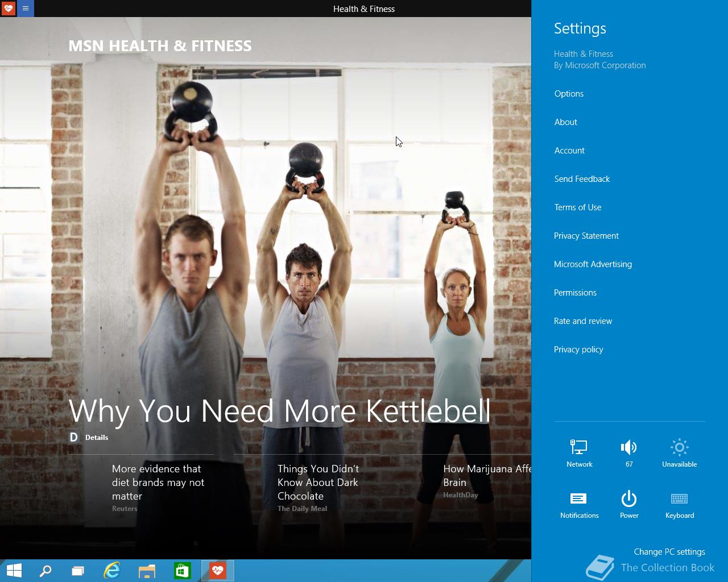Image resolution: width=728 pixels, height=582 pixels.
Task: Open Notifications icon
Action: tap(579, 505)
